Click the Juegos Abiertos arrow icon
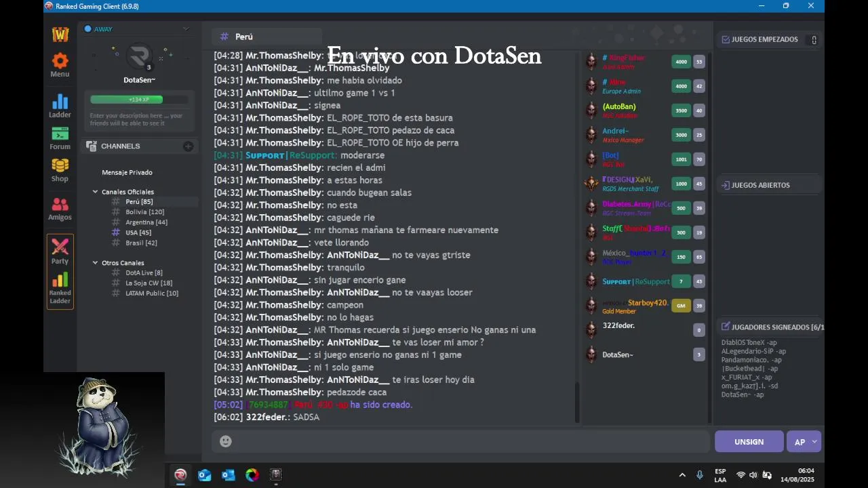This screenshot has width=868, height=488. (x=725, y=185)
